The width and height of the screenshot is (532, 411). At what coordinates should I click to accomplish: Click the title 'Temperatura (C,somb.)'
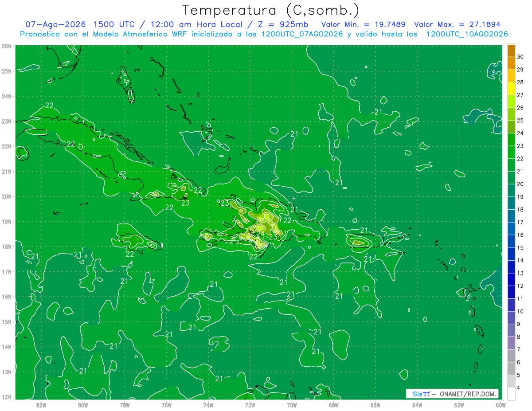pyautogui.click(x=271, y=10)
